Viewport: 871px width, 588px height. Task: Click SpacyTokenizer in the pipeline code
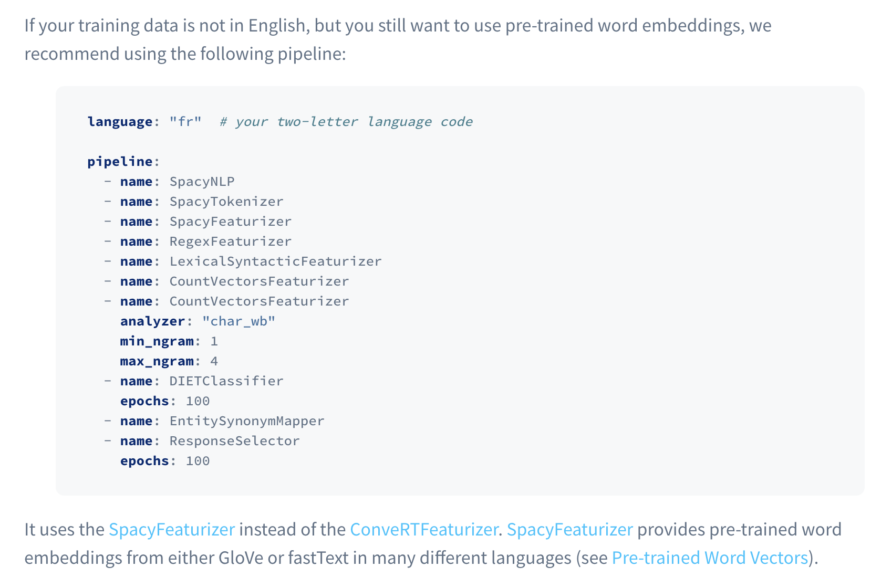(226, 202)
